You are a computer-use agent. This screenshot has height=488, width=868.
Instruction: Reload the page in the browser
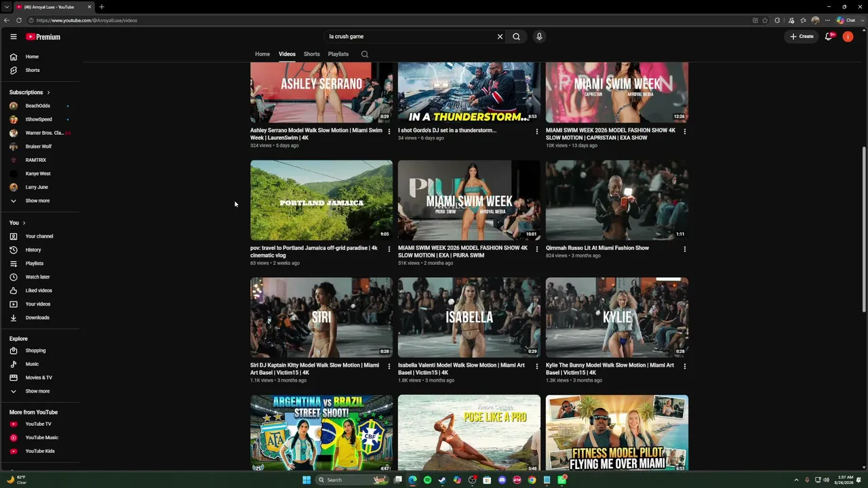19,20
